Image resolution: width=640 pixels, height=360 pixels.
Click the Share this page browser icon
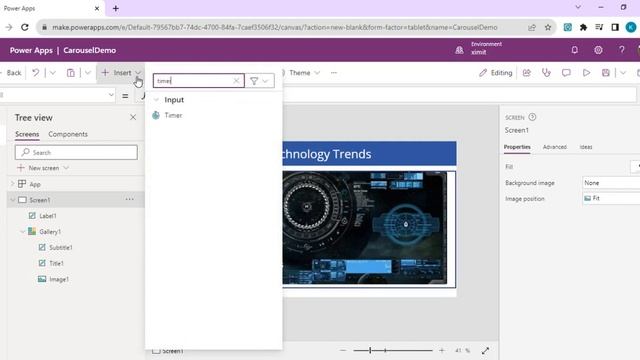(531, 27)
